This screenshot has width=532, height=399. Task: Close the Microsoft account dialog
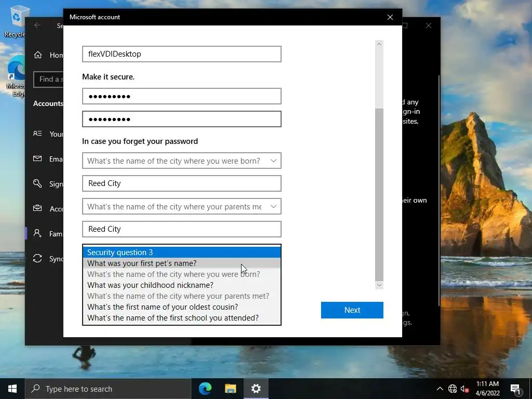(390, 17)
